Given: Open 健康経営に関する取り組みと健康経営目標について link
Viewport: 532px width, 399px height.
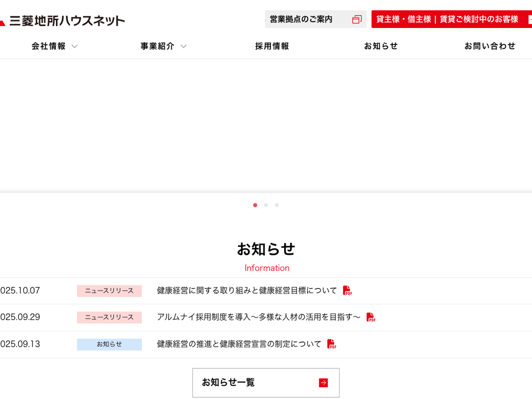Looking at the screenshot, I should (247, 291).
